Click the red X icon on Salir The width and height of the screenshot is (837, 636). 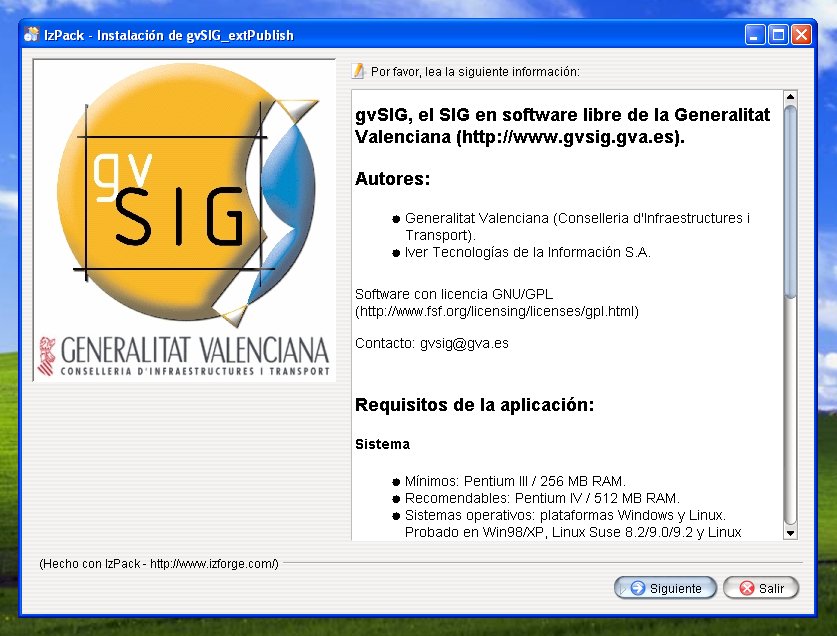pos(745,588)
